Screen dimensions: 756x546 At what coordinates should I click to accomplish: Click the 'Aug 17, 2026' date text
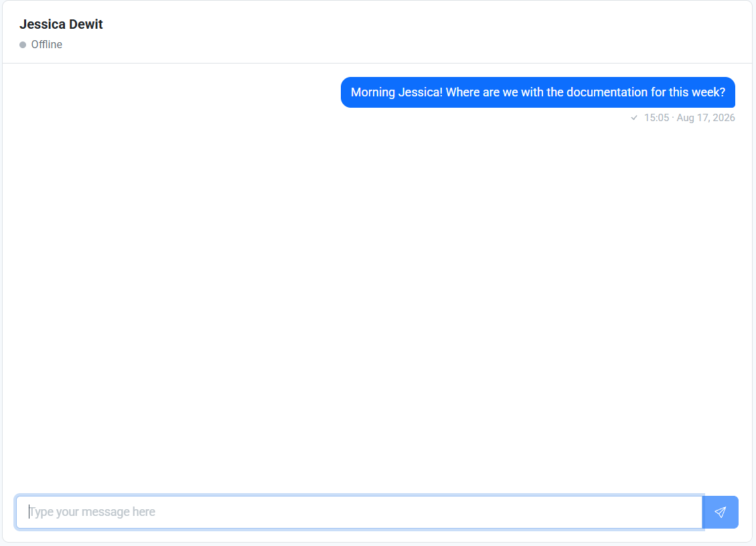[706, 118]
